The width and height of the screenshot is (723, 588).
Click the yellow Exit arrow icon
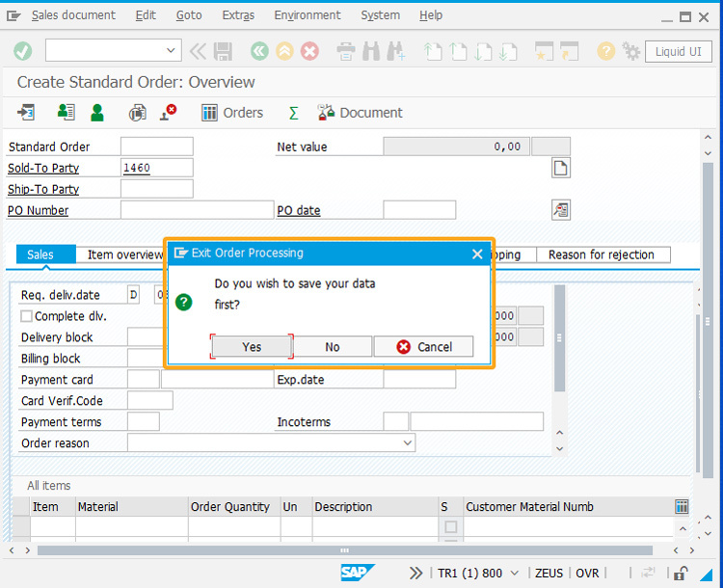click(x=284, y=51)
